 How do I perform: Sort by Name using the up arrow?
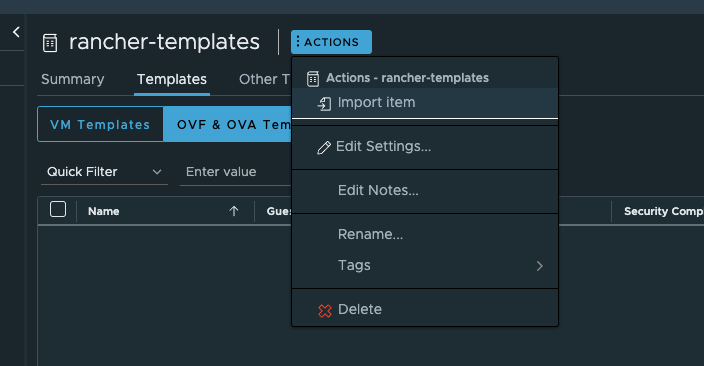click(233, 211)
